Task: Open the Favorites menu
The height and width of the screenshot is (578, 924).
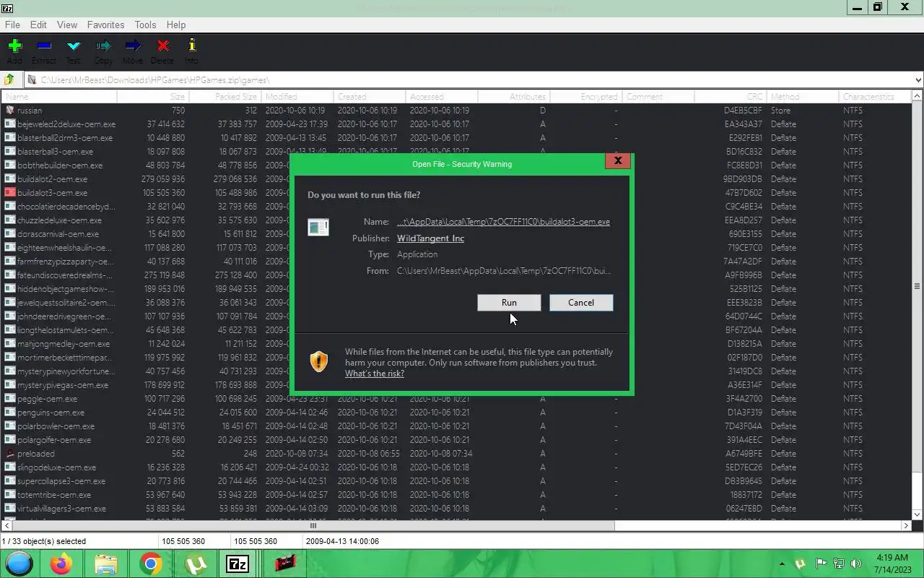Action: (105, 25)
